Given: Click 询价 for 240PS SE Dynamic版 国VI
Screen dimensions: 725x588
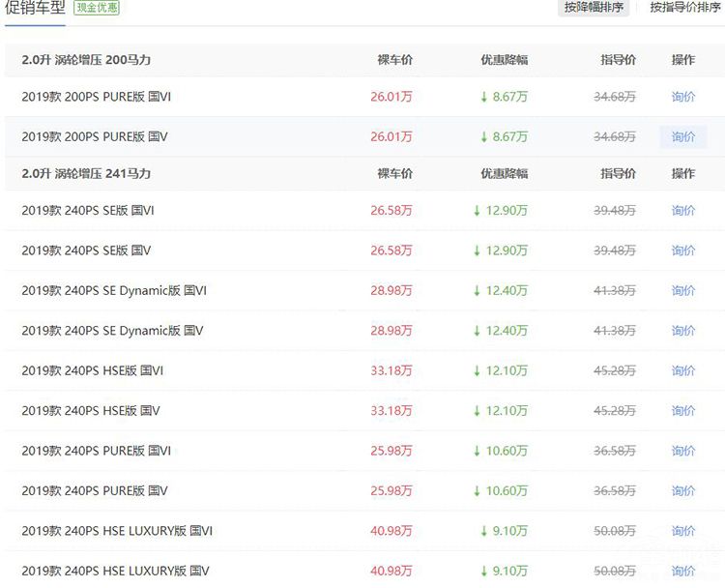Looking at the screenshot, I should [683, 290].
